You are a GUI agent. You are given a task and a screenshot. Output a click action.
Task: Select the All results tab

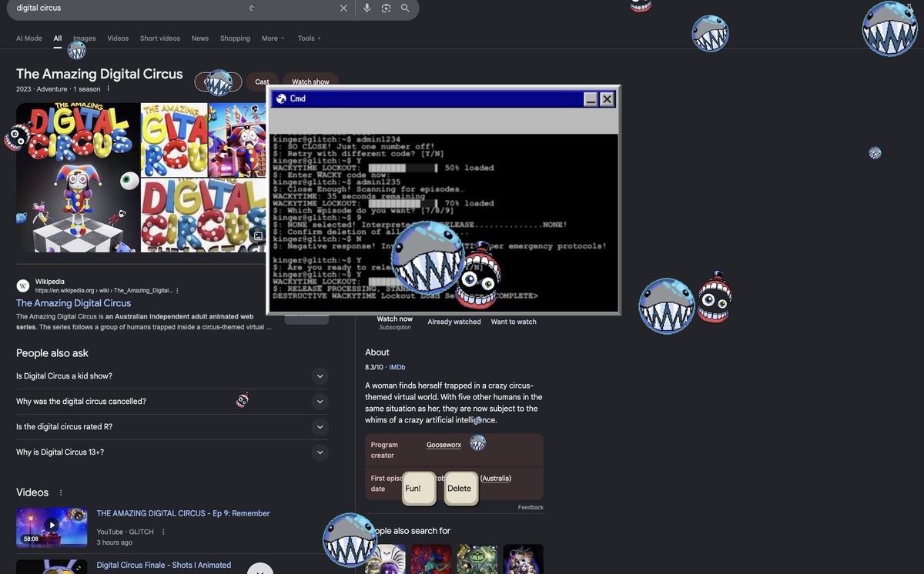tap(58, 38)
